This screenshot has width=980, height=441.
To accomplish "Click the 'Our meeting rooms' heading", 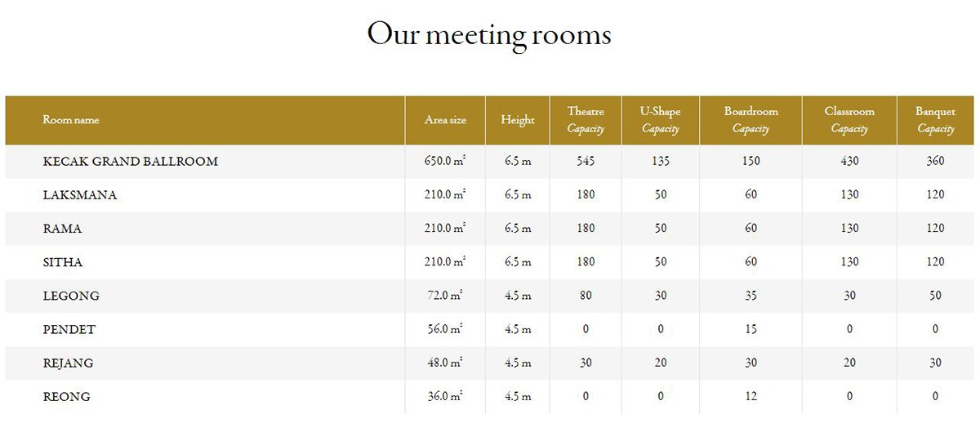I will click(x=489, y=34).
